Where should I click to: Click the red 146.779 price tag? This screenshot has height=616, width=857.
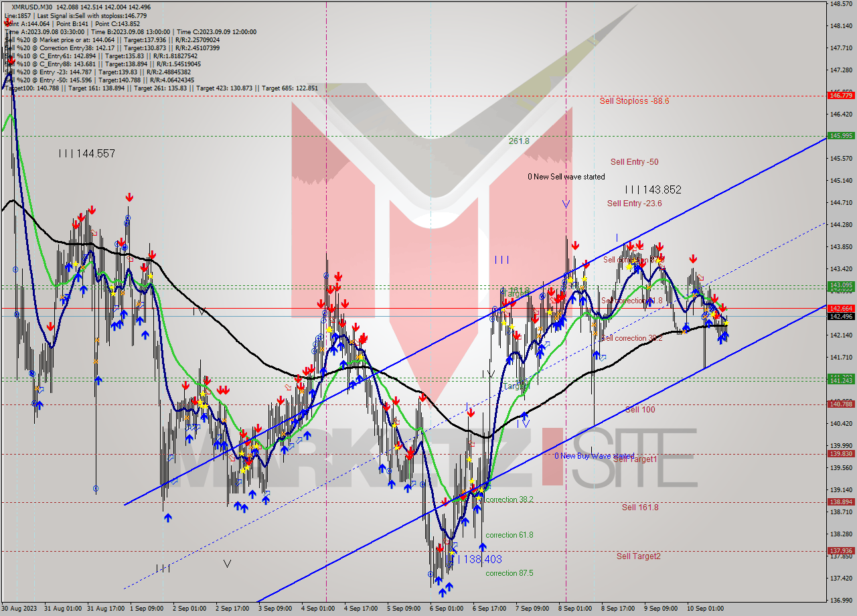[x=841, y=96]
